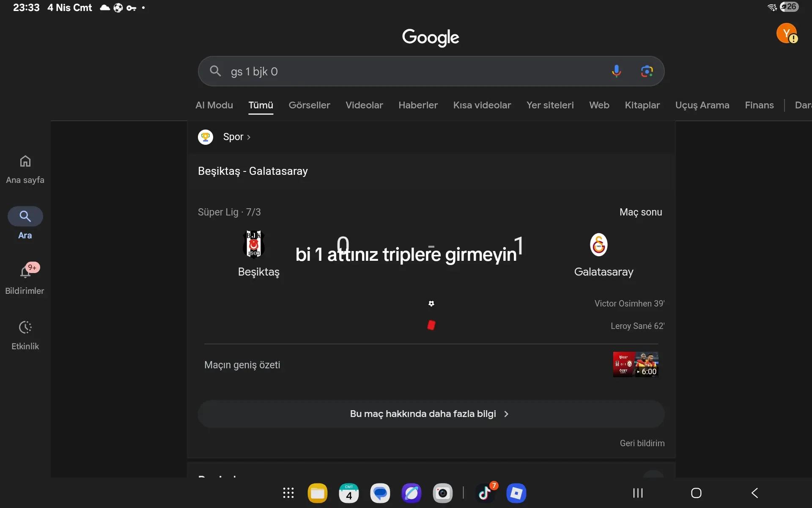Open the Messages app in dock
Viewport: 812px width, 508px height.
click(x=380, y=493)
